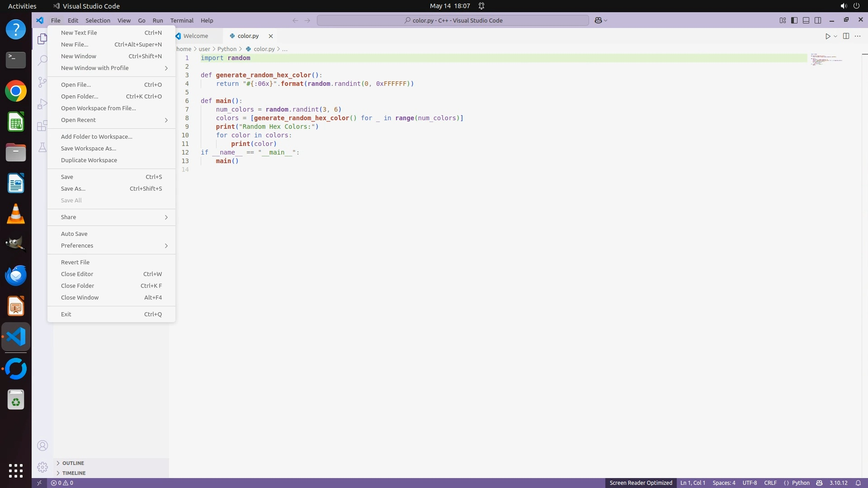Click the Split Editor Right icon
This screenshot has width=868, height=488.
846,36
